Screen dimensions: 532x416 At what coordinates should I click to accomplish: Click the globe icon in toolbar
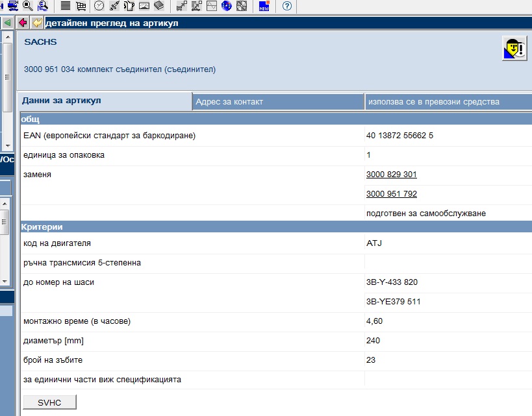227,6
